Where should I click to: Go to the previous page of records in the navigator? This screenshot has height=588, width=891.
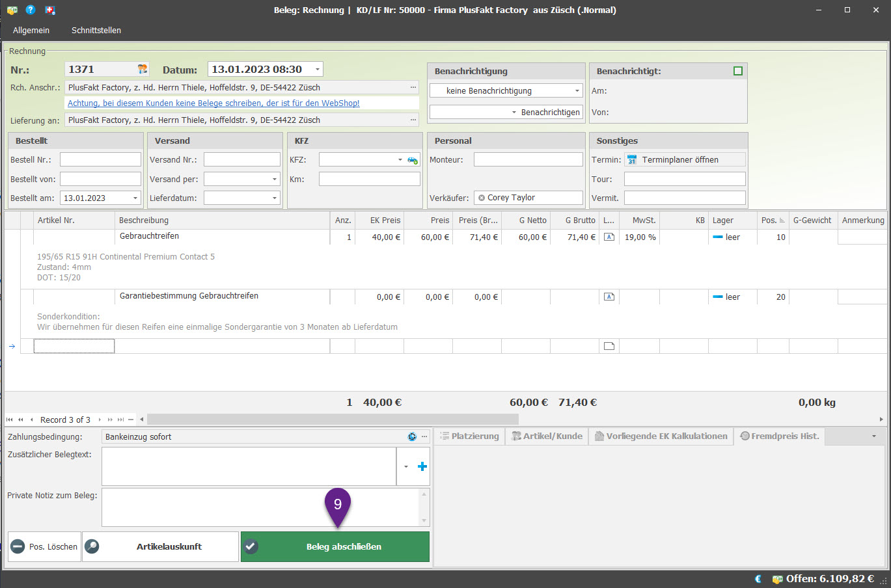(21, 420)
